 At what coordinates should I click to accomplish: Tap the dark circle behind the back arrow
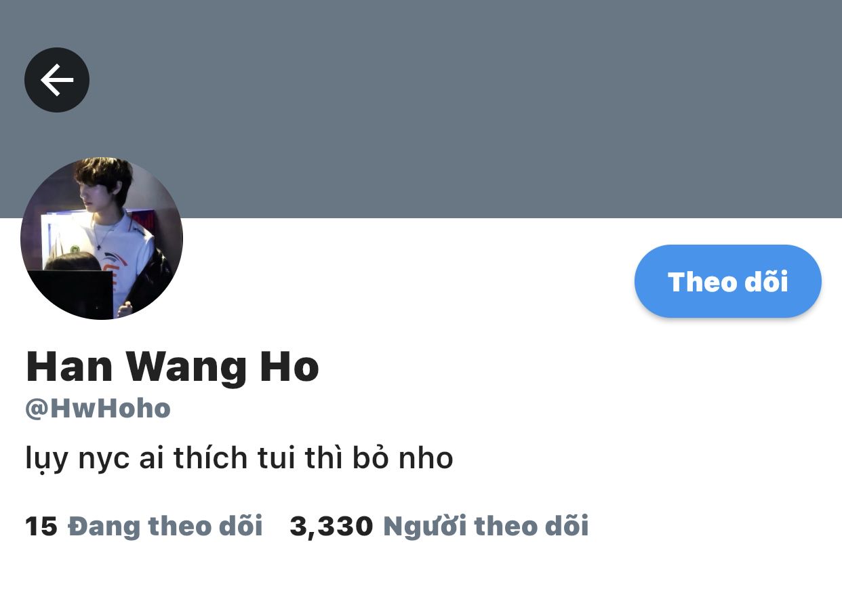tap(57, 80)
